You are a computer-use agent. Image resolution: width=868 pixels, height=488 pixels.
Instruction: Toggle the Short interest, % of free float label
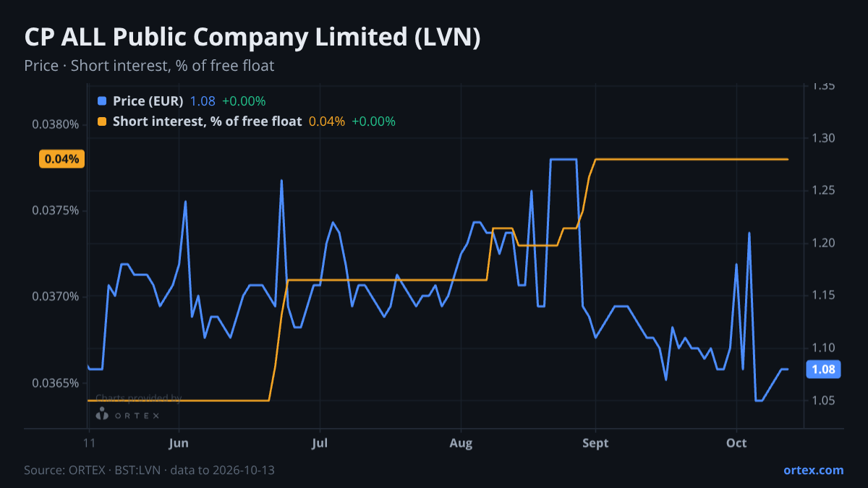point(207,121)
